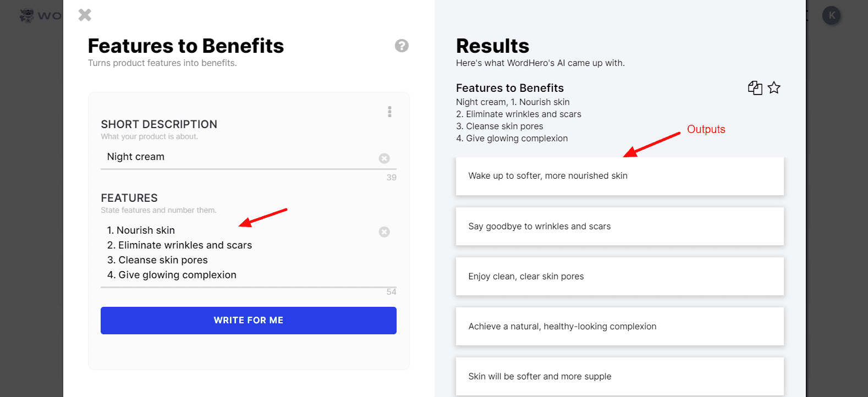
Task: Favorite the results with the star icon
Action: 774,87
